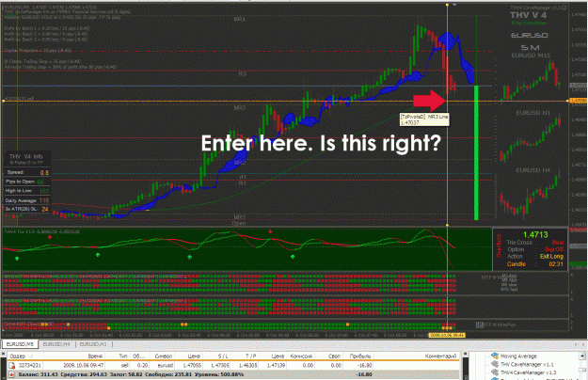Click the Navigator scrollbar up arrow
Image resolution: width=588 pixels, height=380 pixels.
(582, 356)
